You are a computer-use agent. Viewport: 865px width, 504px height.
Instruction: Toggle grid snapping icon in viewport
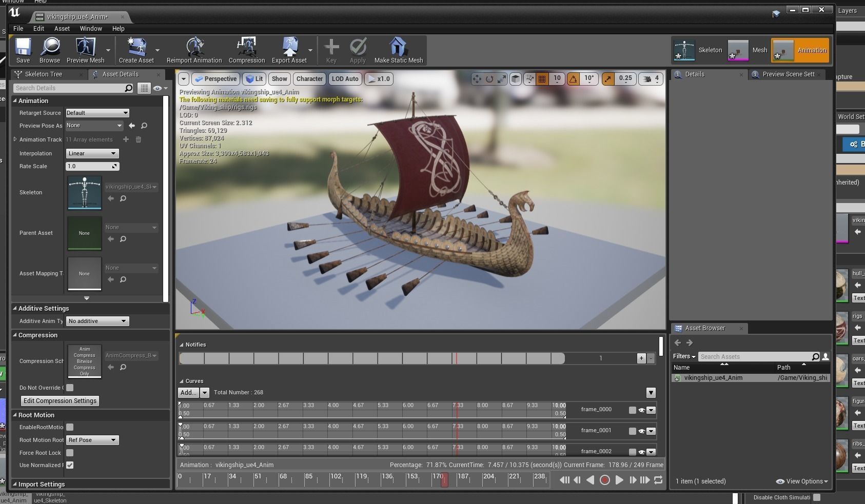click(542, 79)
